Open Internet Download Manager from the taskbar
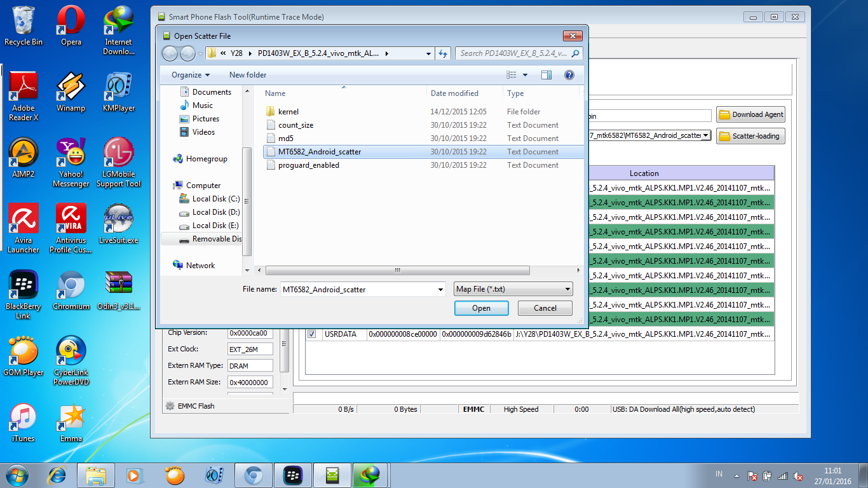 coord(370,475)
